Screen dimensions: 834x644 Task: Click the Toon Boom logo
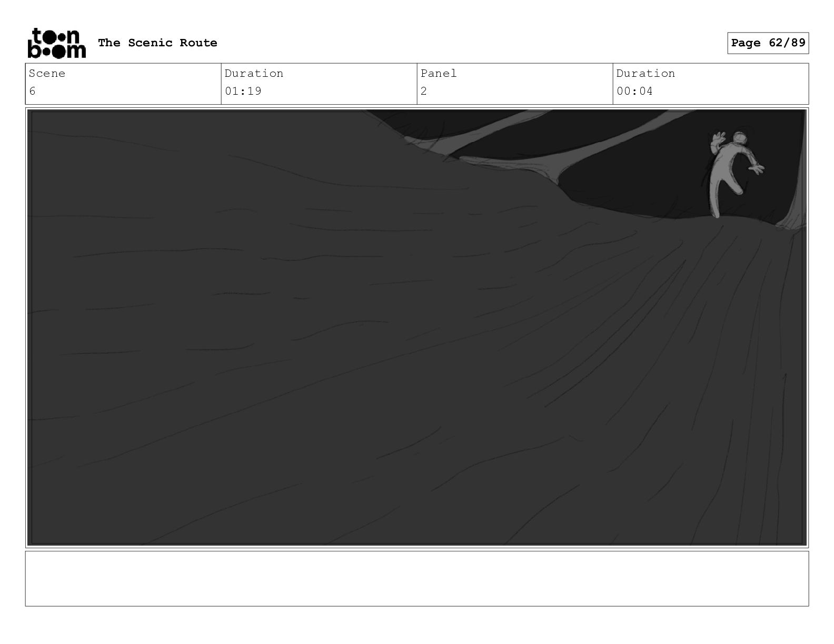tap(56, 43)
